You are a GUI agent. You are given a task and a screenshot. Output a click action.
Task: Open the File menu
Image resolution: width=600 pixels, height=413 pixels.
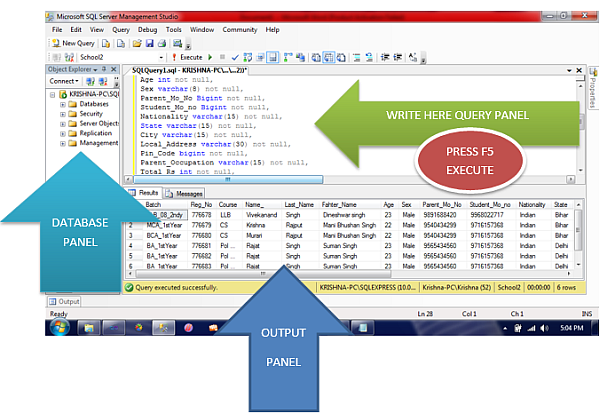(57, 29)
